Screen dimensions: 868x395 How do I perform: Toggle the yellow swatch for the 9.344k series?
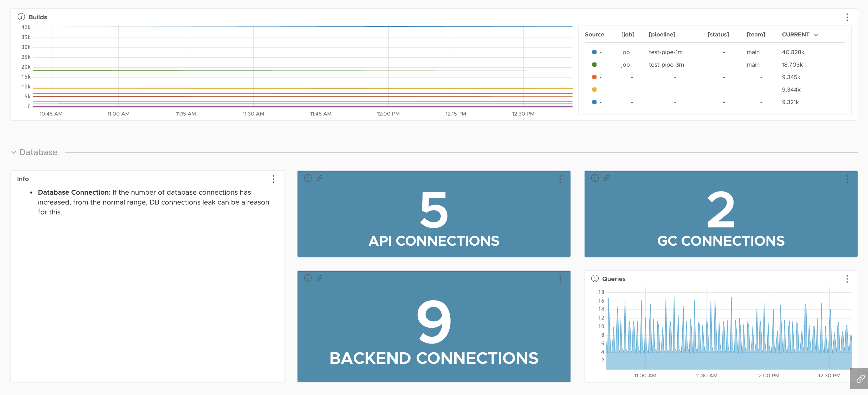coord(594,90)
